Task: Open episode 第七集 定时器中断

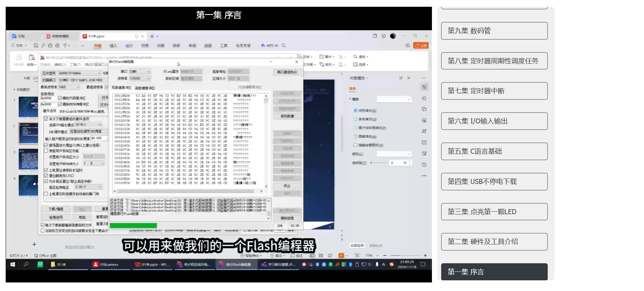Action: (x=494, y=91)
